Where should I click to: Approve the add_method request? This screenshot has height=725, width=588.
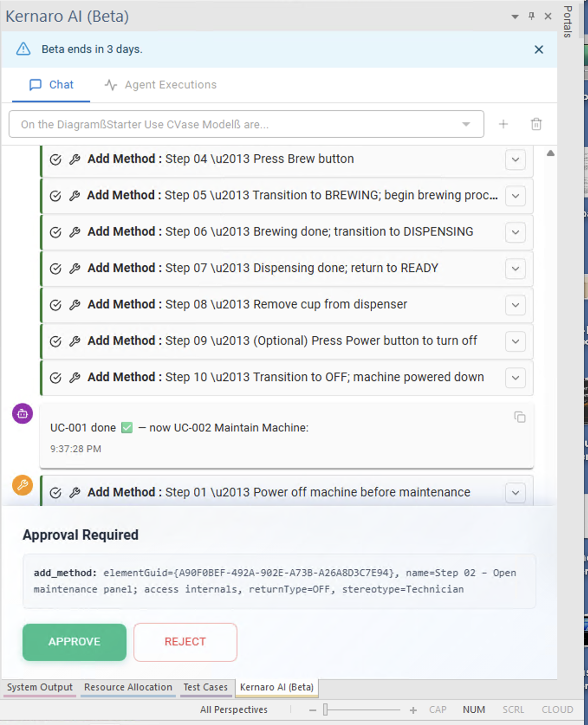pos(74,642)
